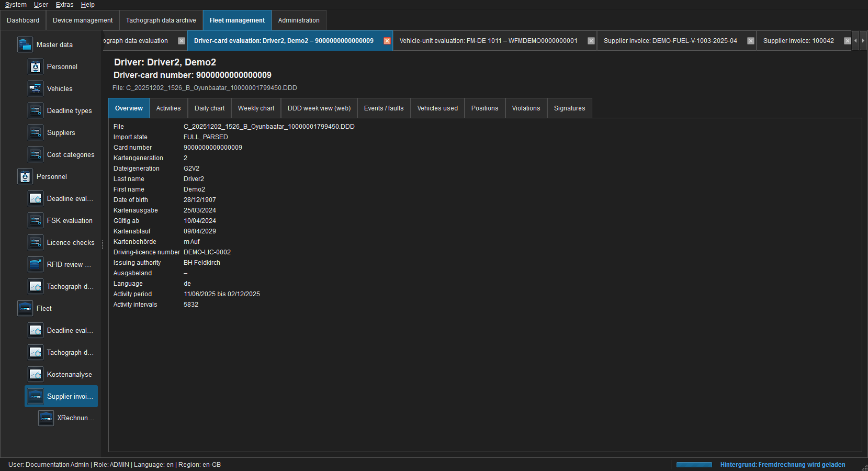Open FSK evaluation icon
868x471 pixels.
tap(36, 221)
